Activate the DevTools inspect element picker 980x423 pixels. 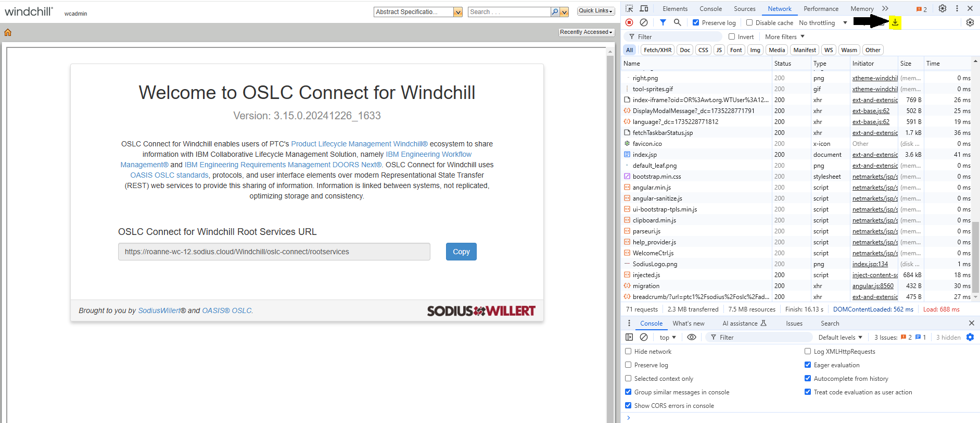tap(629, 8)
